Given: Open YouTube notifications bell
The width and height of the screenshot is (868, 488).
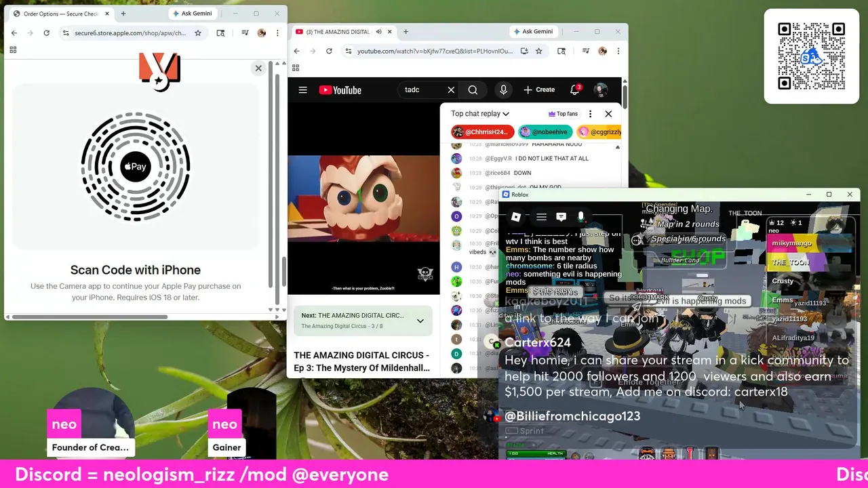Looking at the screenshot, I should 575,89.
